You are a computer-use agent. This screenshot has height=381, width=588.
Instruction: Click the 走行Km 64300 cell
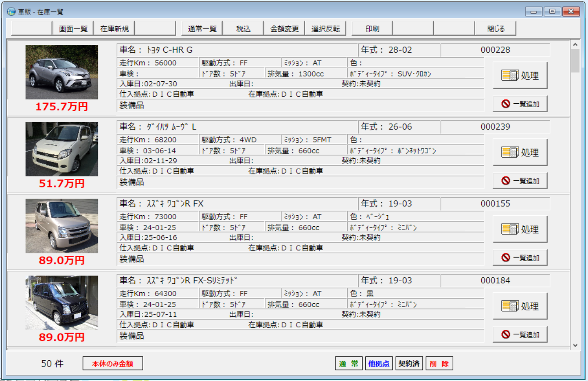[x=158, y=294]
